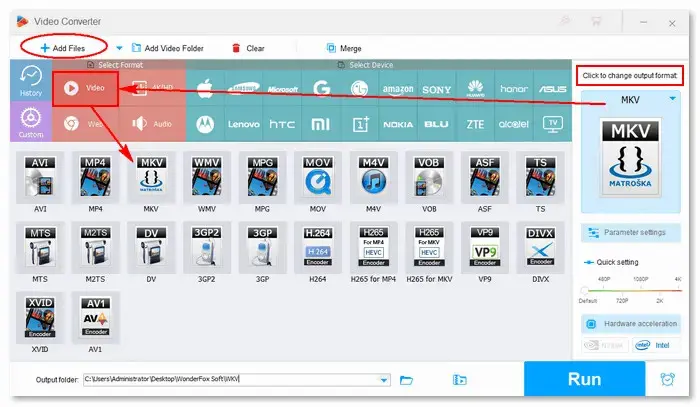
Task: Switch to the History tab
Action: pos(31,81)
